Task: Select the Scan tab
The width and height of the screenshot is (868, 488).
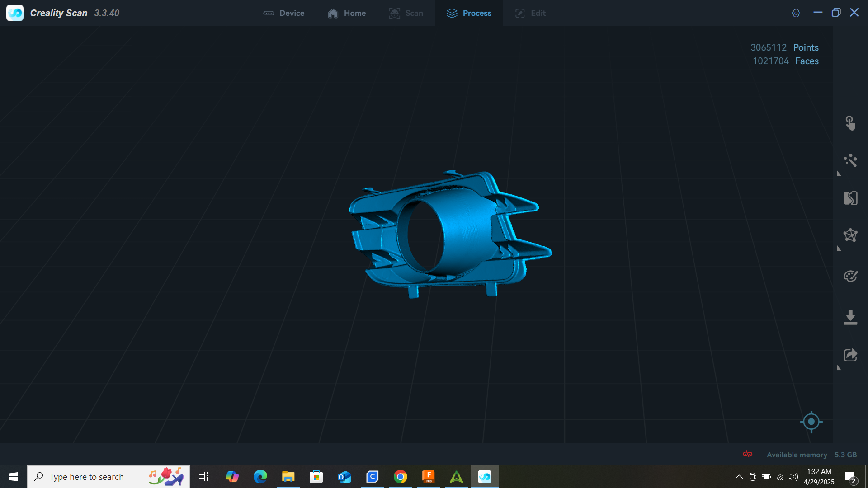Action: [406, 13]
